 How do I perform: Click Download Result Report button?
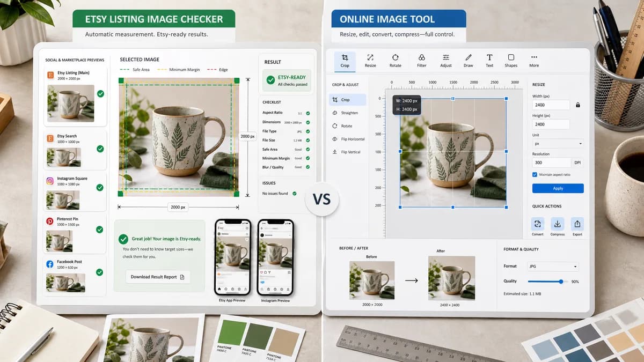point(158,277)
